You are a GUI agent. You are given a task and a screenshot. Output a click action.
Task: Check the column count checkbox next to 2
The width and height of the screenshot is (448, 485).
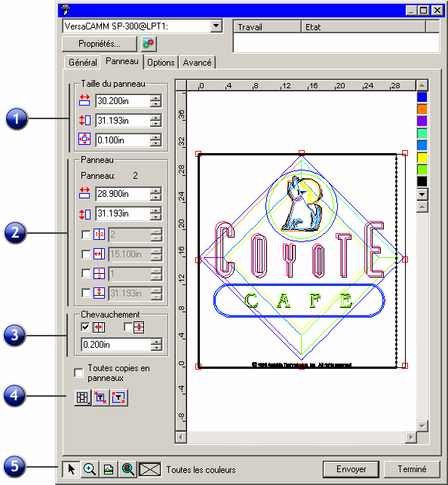point(86,235)
